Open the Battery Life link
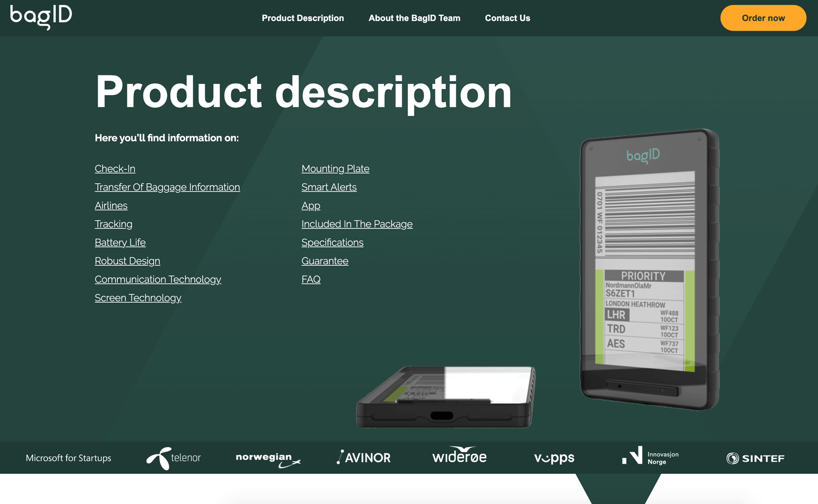Screen dimensions: 818x504 [x=120, y=242]
